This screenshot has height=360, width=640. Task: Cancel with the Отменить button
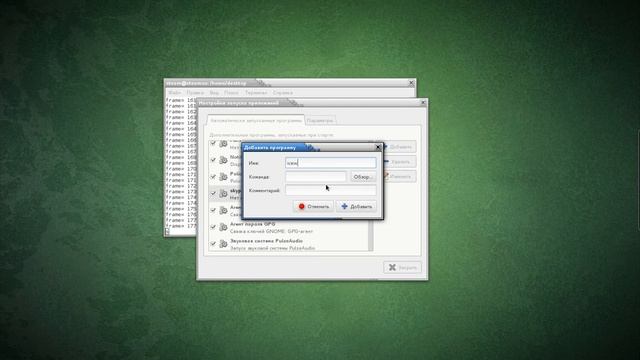click(313, 207)
